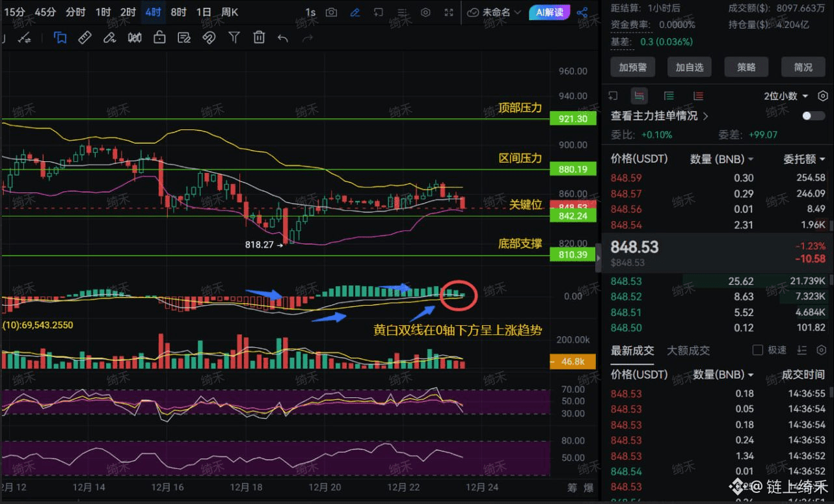The image size is (834, 504).
Task: Click the undo arrow icon
Action: pos(282,38)
